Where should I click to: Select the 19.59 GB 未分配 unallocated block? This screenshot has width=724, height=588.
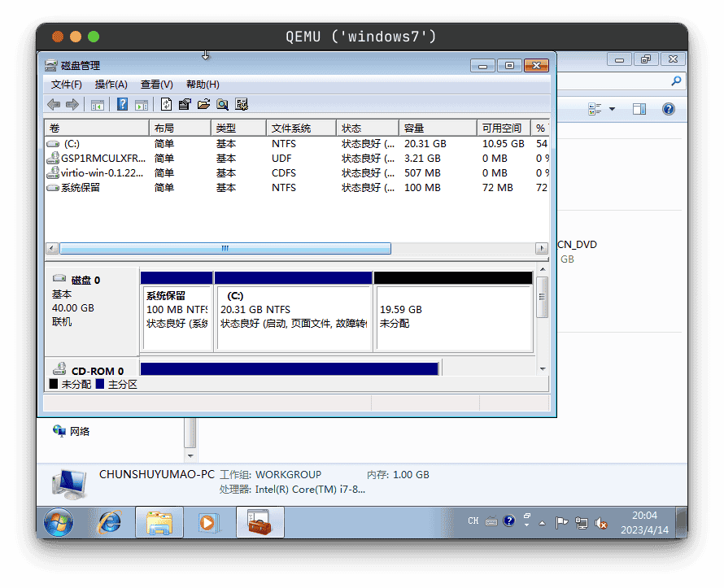[453, 312]
